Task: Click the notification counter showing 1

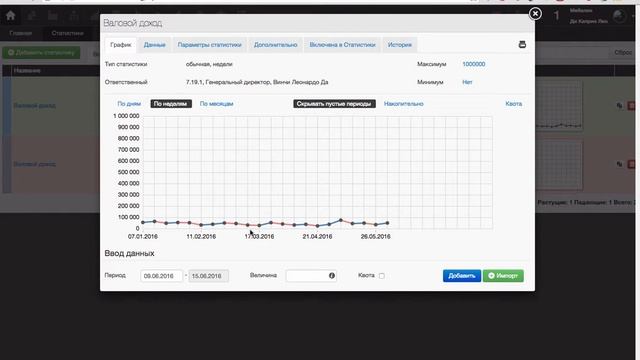Action: [556, 16]
